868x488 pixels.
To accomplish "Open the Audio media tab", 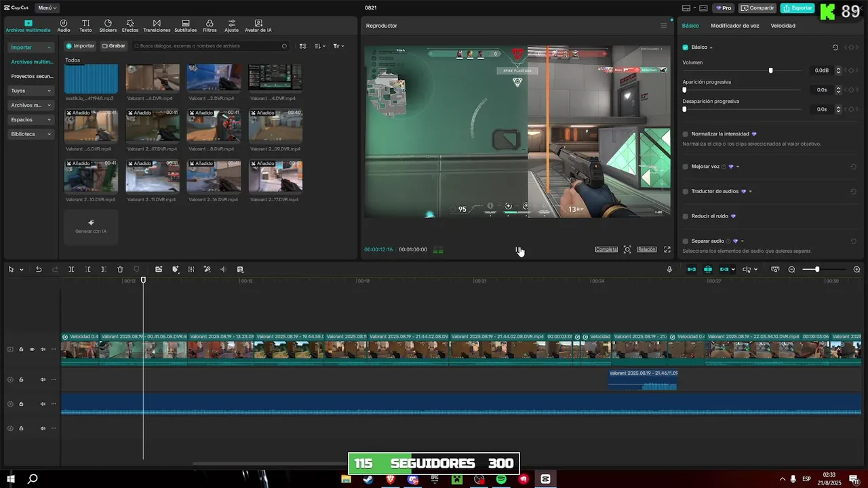I will 64,26.
